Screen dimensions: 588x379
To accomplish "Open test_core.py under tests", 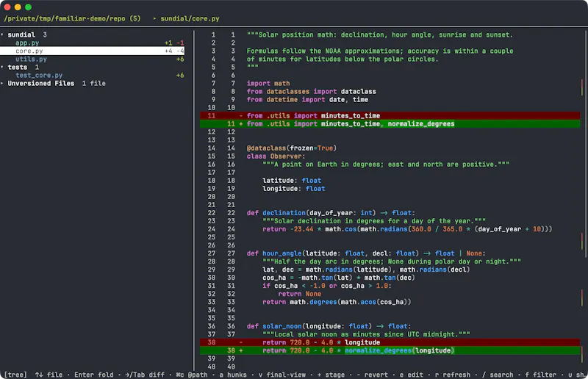I will (39, 75).
